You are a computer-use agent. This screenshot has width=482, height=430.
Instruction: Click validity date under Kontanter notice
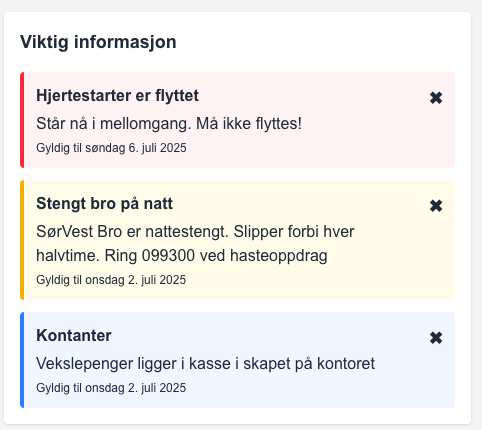(x=111, y=388)
